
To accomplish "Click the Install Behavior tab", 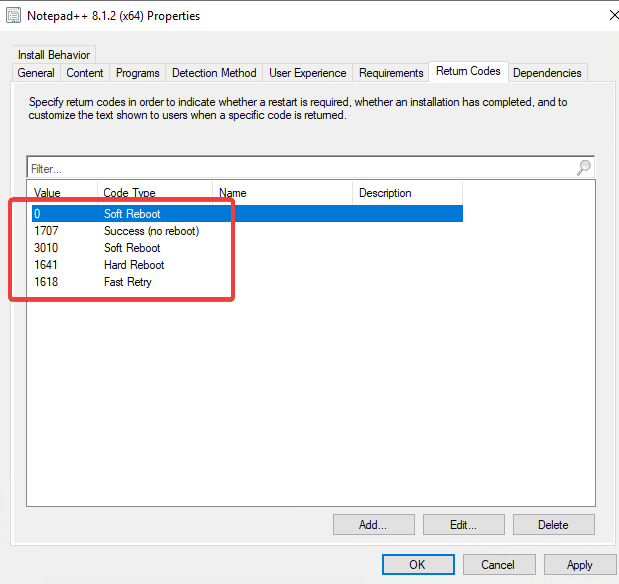I will 54,54.
